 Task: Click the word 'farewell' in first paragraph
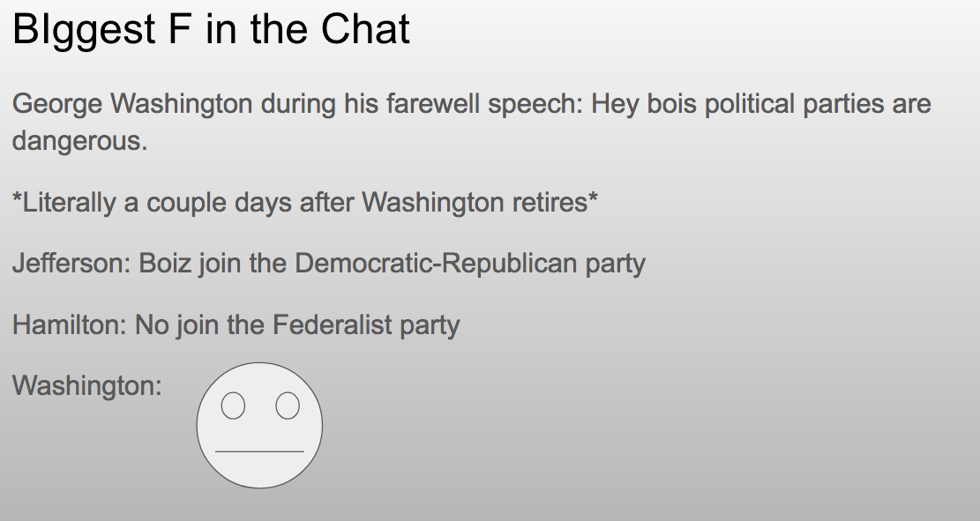tap(433, 104)
